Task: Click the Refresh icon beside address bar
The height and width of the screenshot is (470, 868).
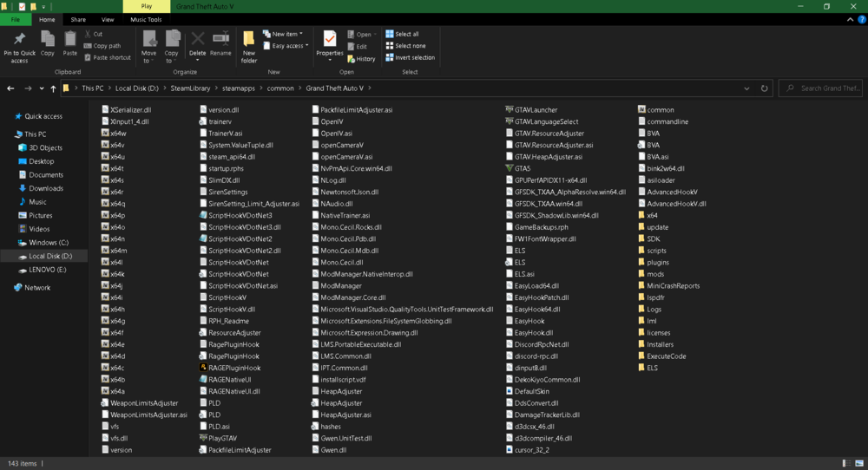Action: click(x=765, y=88)
